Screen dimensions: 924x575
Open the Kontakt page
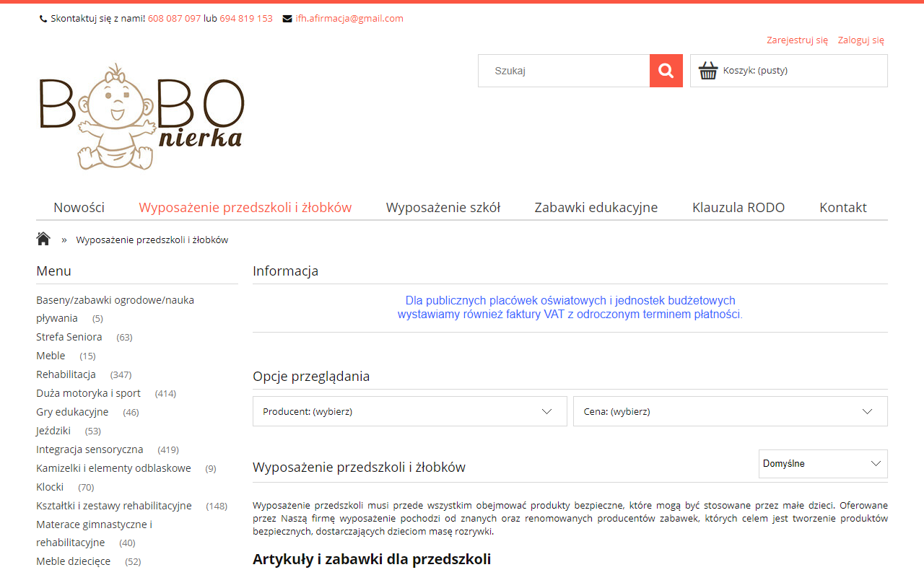(842, 207)
